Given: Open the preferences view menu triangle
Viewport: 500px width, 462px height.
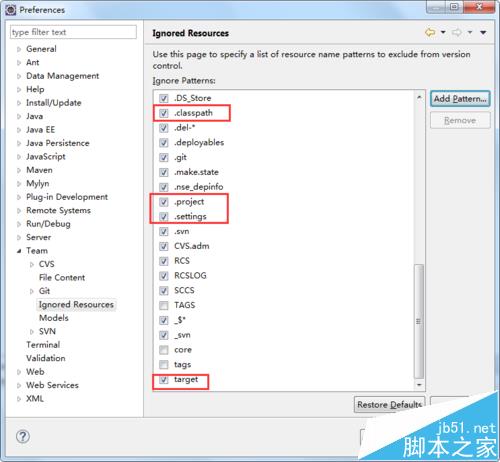Looking at the screenshot, I should tap(483, 32).
